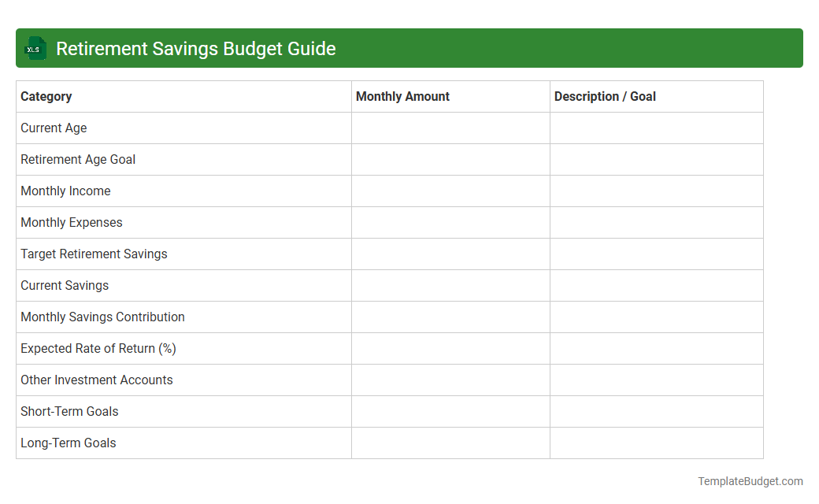
Task: Select the Description / Goal column header
Action: [x=605, y=96]
